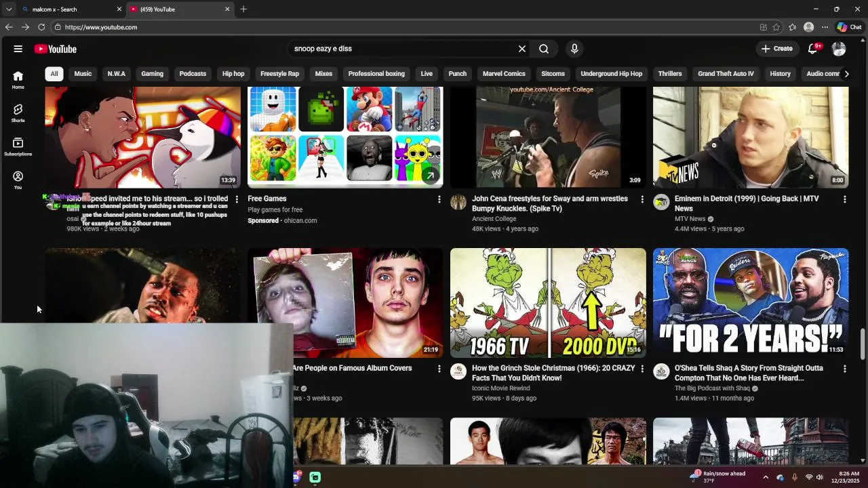Open the Ancient College channel link

pyautogui.click(x=494, y=219)
